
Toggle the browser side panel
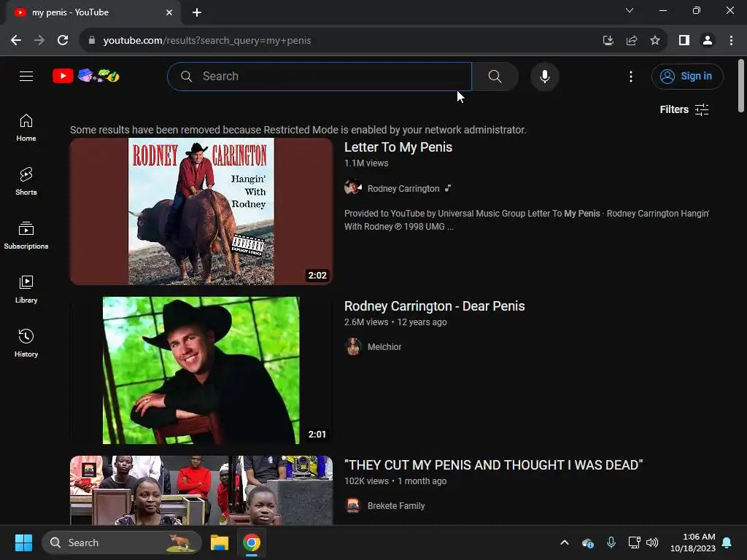pyautogui.click(x=684, y=41)
